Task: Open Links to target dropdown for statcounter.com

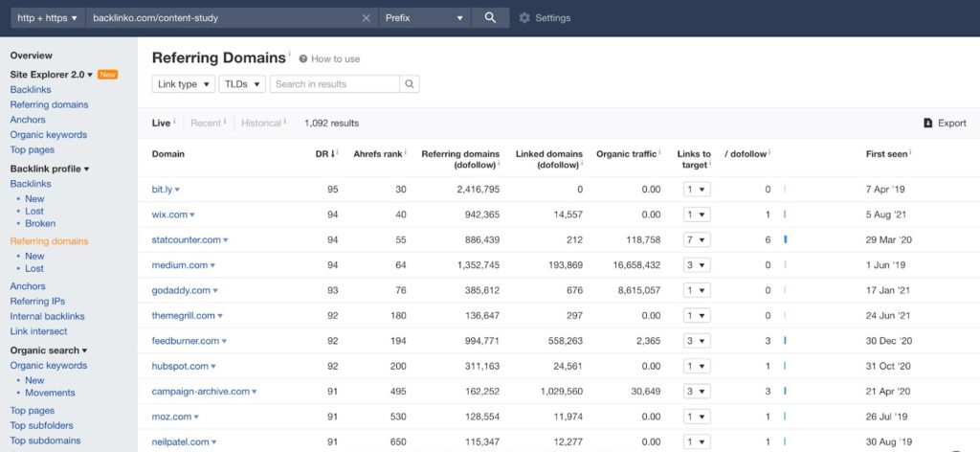Action: coord(697,239)
